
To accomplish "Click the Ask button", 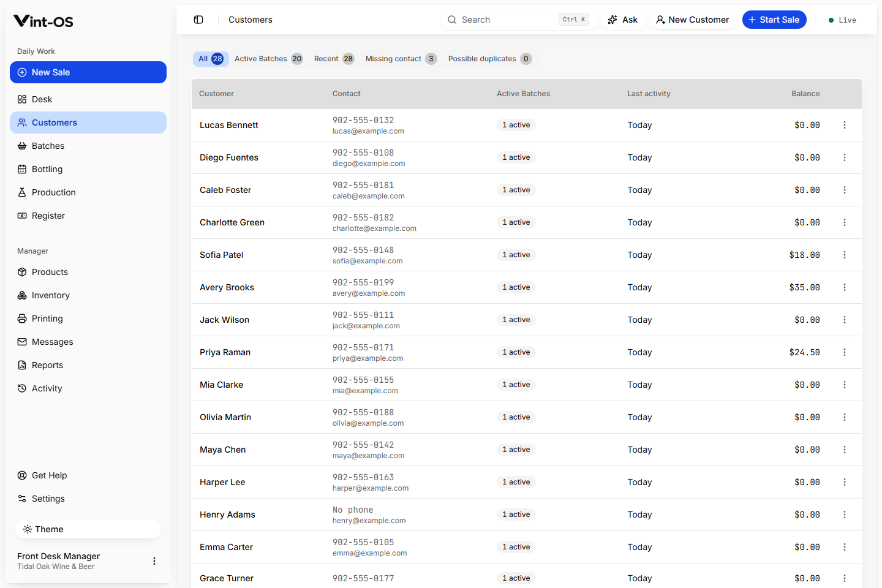I will (x=623, y=20).
